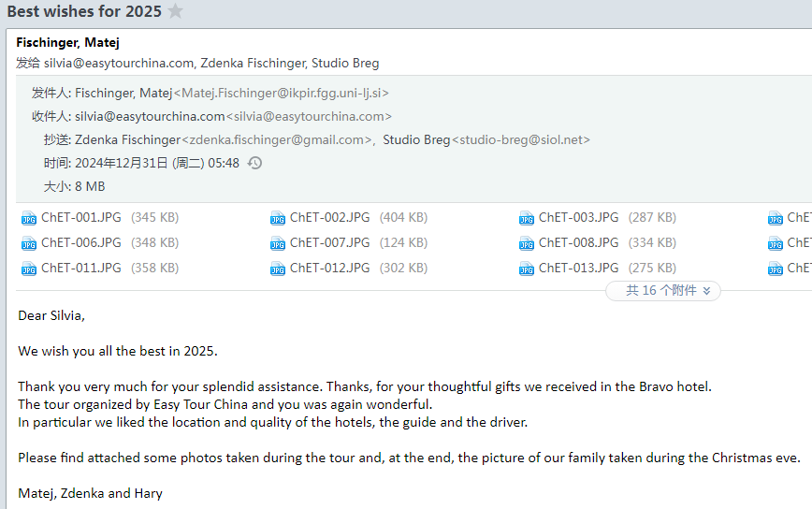Screen dimensions: 812x509
Task: Click the JPG file icon for ChET-008.JPG
Action: tap(527, 243)
